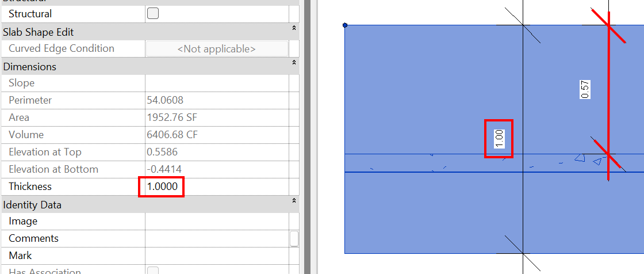Click the Perimeter value 54.0608

165,100
